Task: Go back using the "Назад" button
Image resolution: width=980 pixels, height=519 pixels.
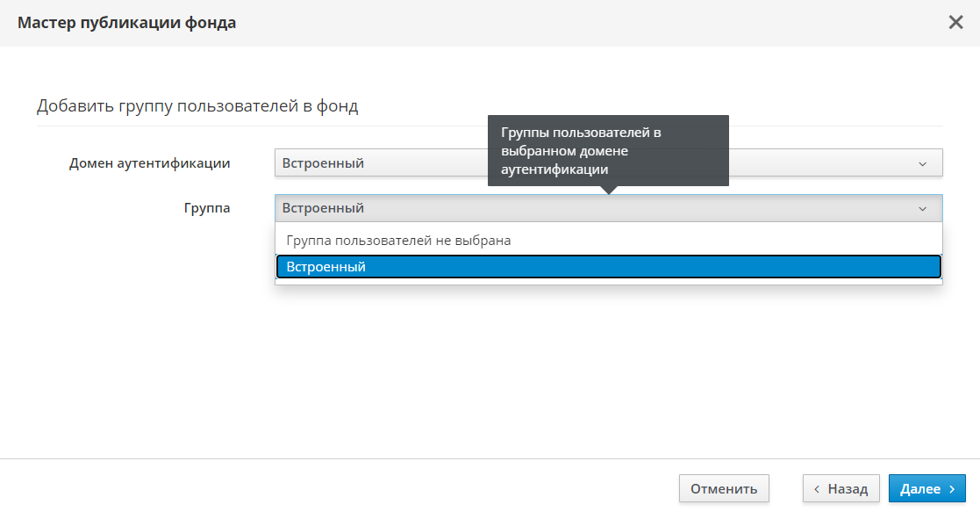Action: click(841, 489)
